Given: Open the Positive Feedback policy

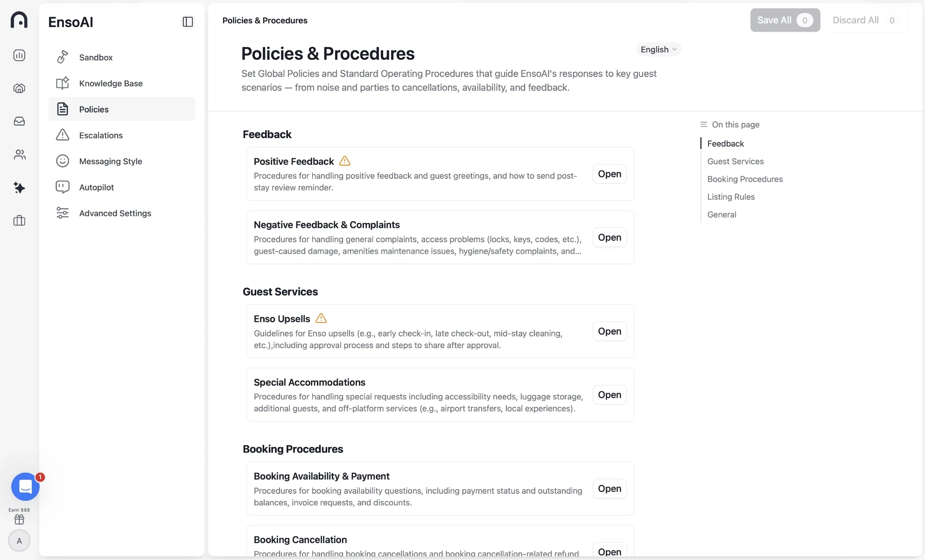Looking at the screenshot, I should click(610, 174).
